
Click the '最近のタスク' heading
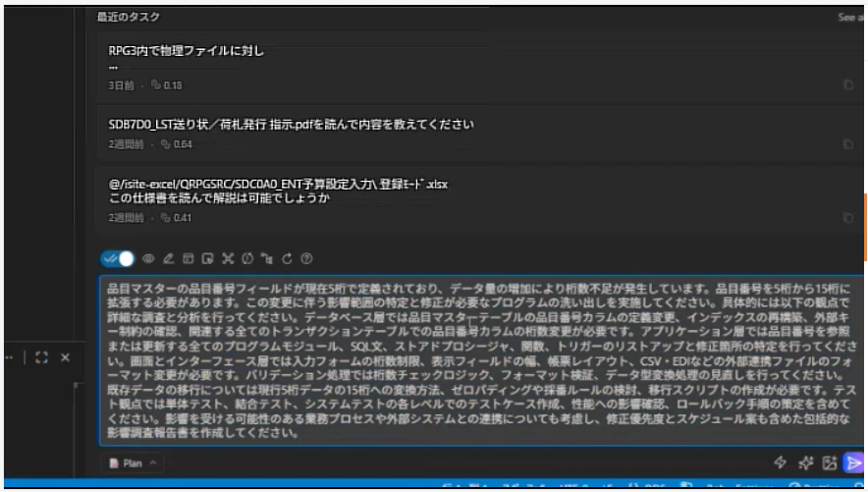129,17
